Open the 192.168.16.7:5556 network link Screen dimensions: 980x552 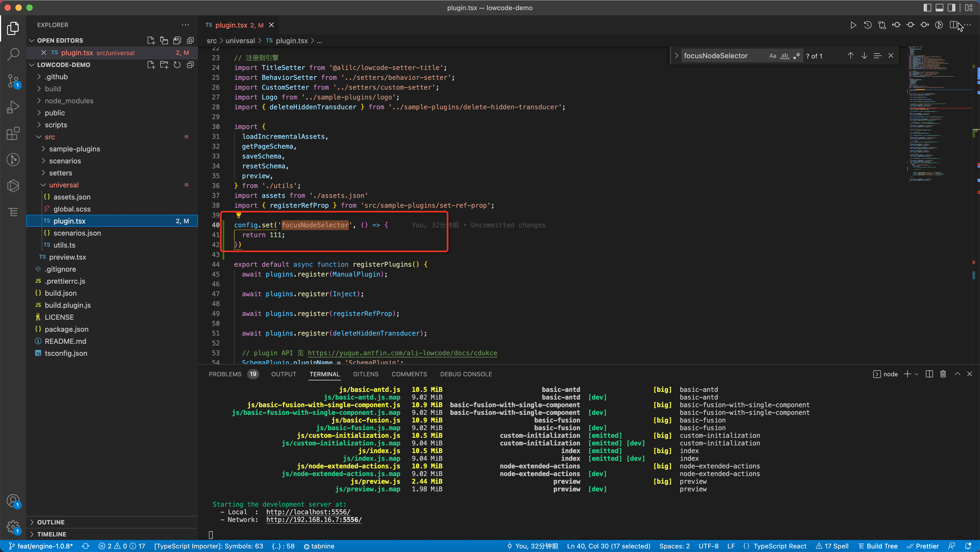(314, 520)
